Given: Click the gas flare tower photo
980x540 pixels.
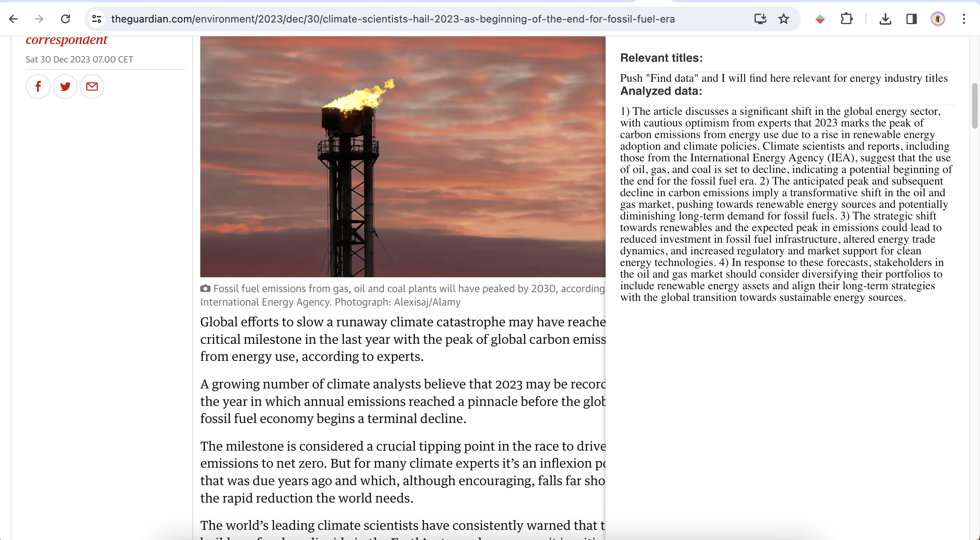Looking at the screenshot, I should coord(402,157).
